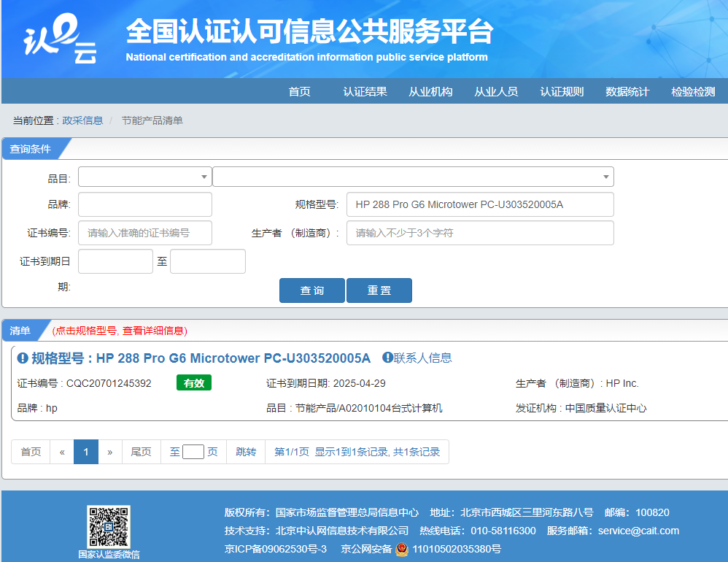
Task: Open the 认证结果 menu item
Action: tap(365, 91)
